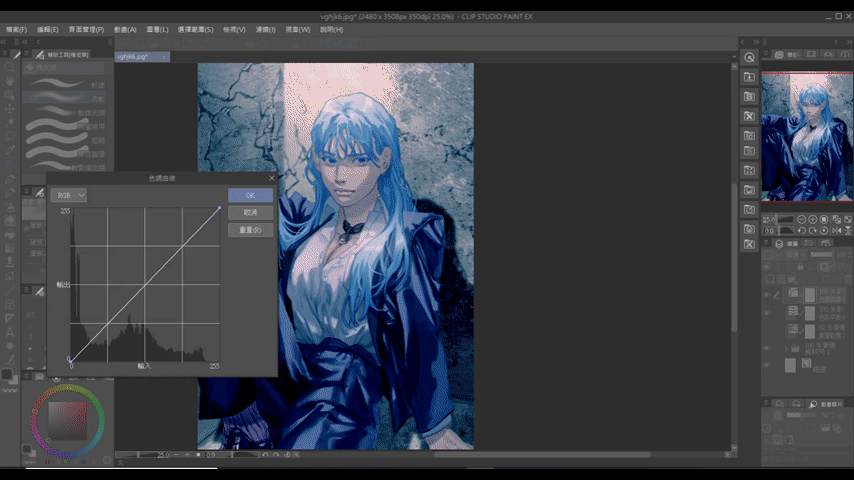Viewport: 854px width, 480px height.
Task: Select the Move layer tool
Action: tap(10, 108)
